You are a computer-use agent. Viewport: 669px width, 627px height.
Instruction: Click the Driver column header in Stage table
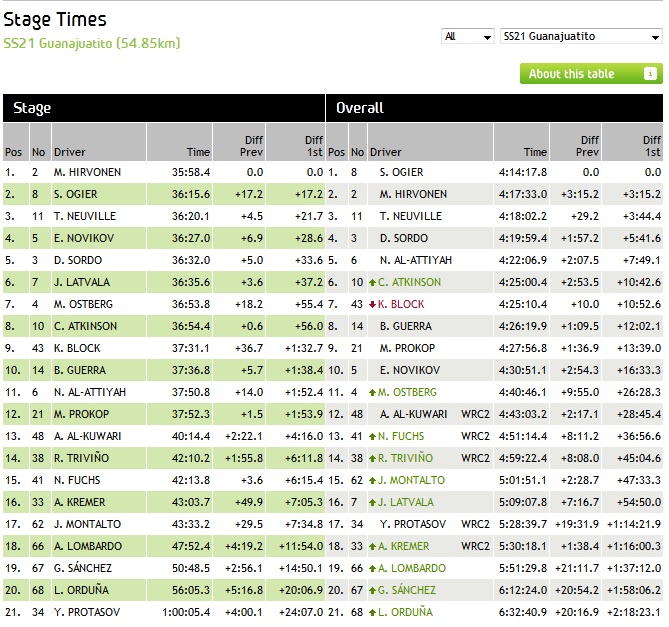pyautogui.click(x=69, y=152)
